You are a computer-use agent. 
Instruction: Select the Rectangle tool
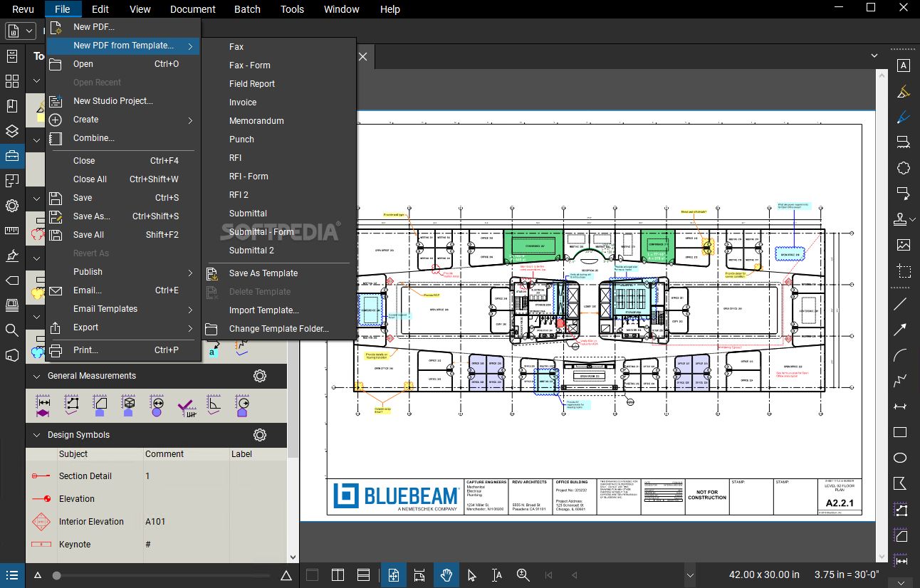[901, 432]
